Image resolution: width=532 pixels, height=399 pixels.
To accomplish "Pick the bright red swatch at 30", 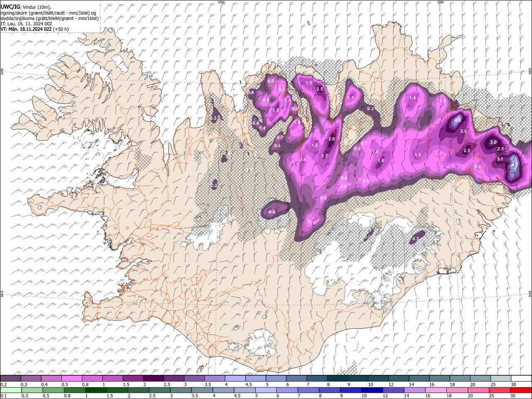I will click(x=520, y=390).
